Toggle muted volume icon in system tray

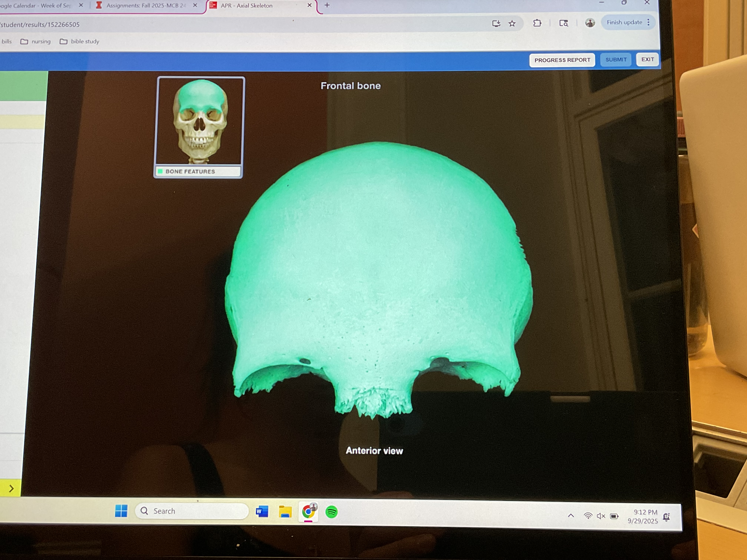[x=601, y=516]
